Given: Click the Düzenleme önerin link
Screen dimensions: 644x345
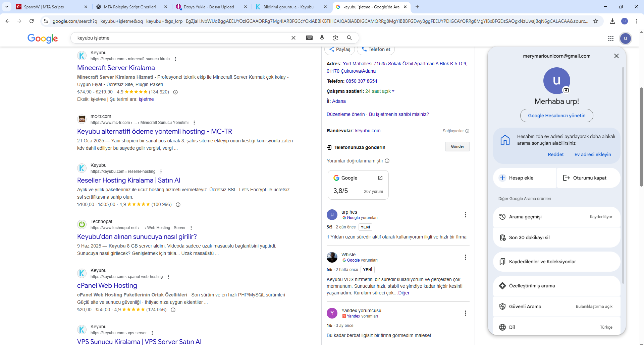Looking at the screenshot, I should pyautogui.click(x=346, y=114).
